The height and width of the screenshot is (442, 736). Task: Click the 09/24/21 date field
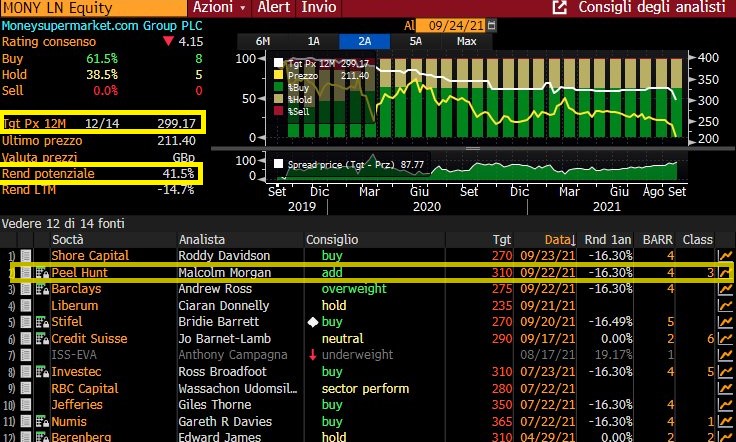point(451,25)
